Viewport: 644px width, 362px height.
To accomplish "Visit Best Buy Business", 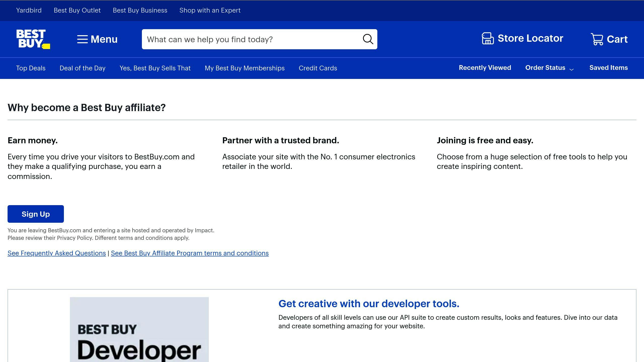I will (140, 10).
